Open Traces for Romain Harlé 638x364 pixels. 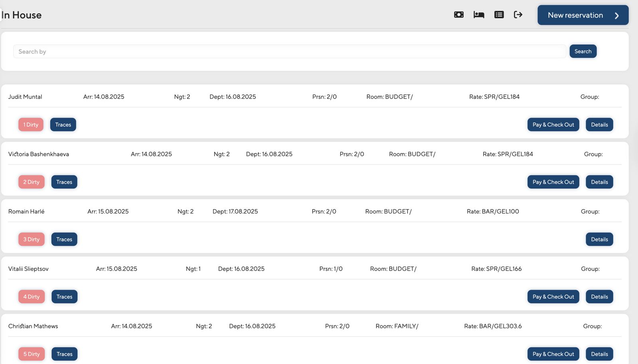click(64, 239)
